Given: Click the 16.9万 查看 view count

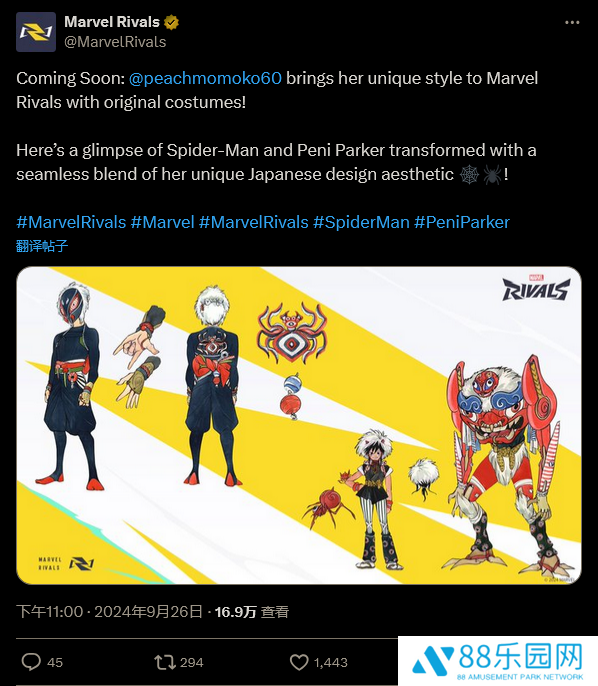Looking at the screenshot, I should click(x=252, y=612).
